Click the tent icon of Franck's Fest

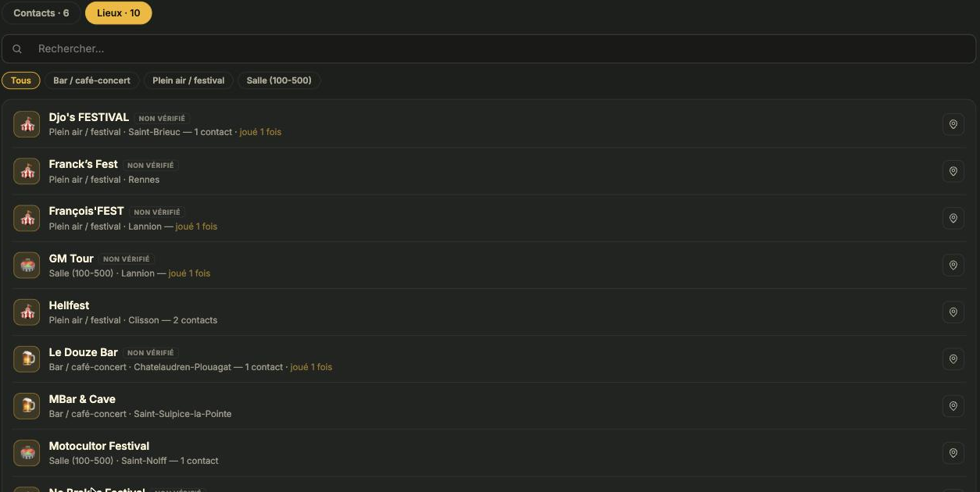point(27,171)
